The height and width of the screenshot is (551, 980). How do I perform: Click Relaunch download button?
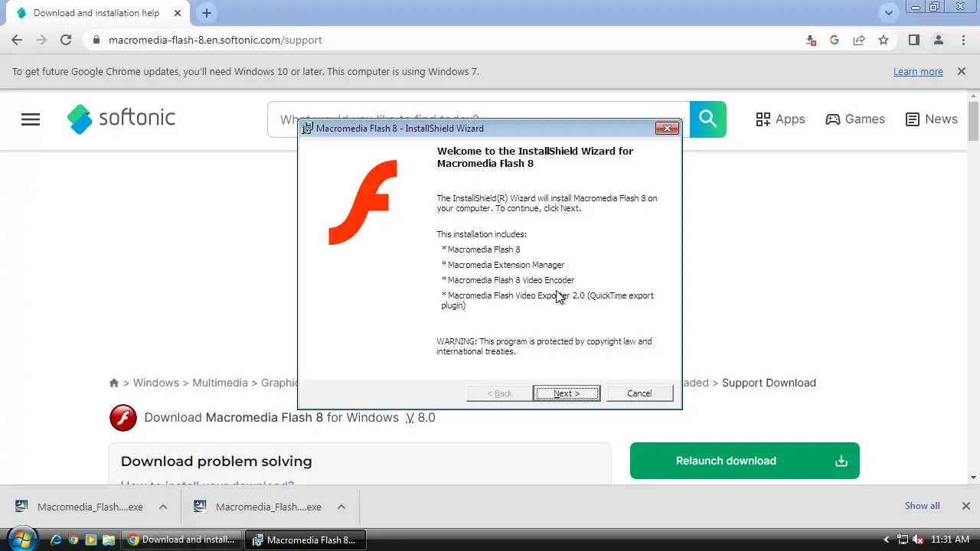(744, 461)
